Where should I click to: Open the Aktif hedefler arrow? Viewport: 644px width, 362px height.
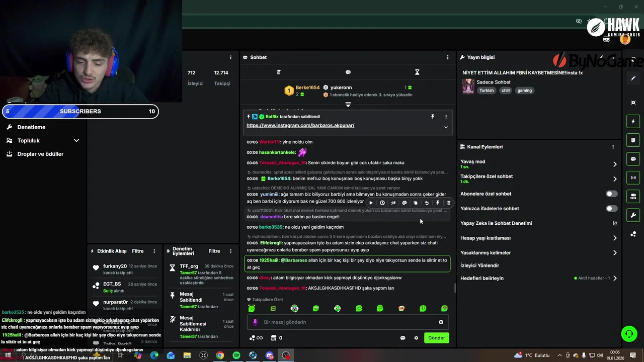pyautogui.click(x=615, y=278)
